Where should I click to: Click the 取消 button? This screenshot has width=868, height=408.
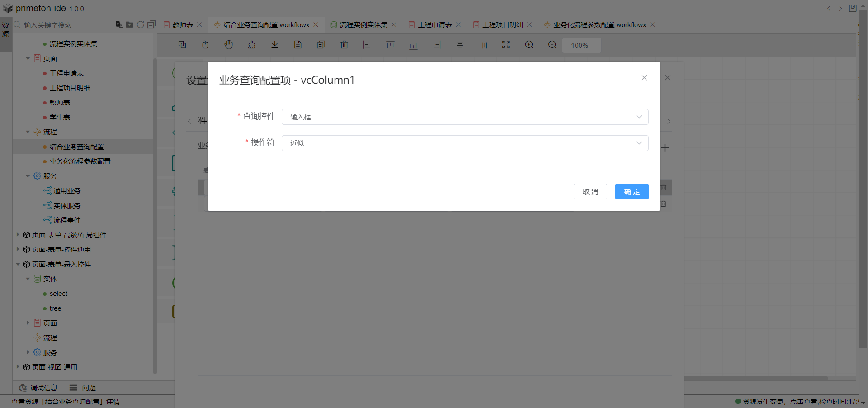pyautogui.click(x=590, y=191)
